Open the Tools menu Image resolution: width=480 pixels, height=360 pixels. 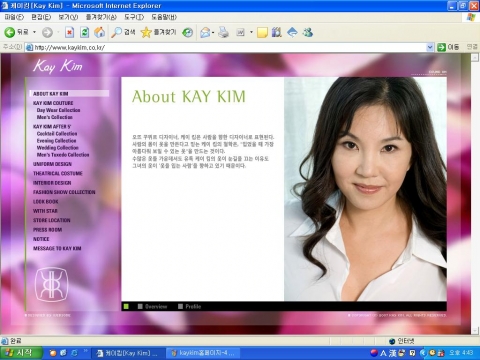(134, 17)
